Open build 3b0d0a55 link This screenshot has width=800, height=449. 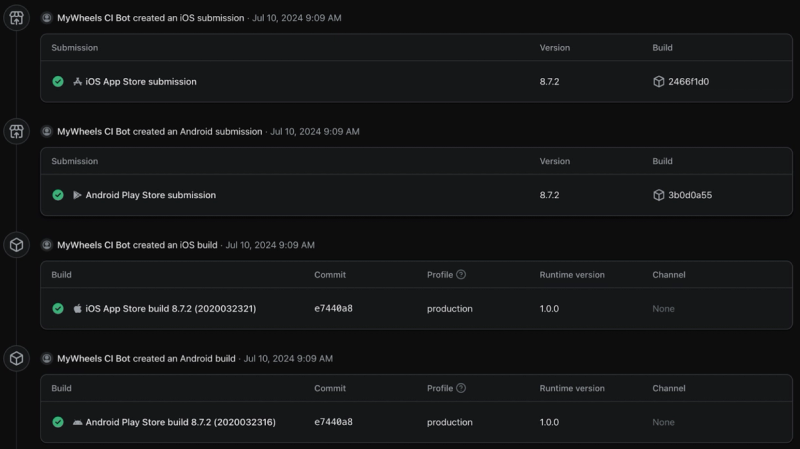tap(690, 195)
